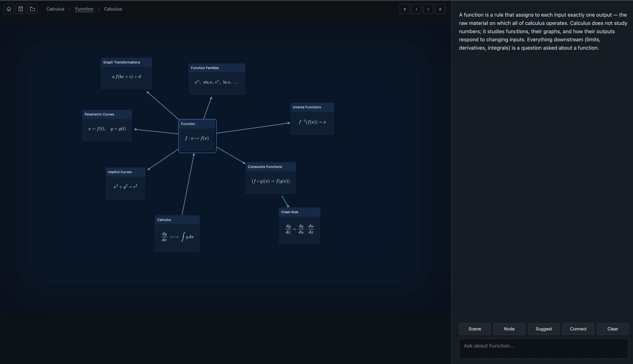Select the last Calculus breadcrumb

pos(113,9)
